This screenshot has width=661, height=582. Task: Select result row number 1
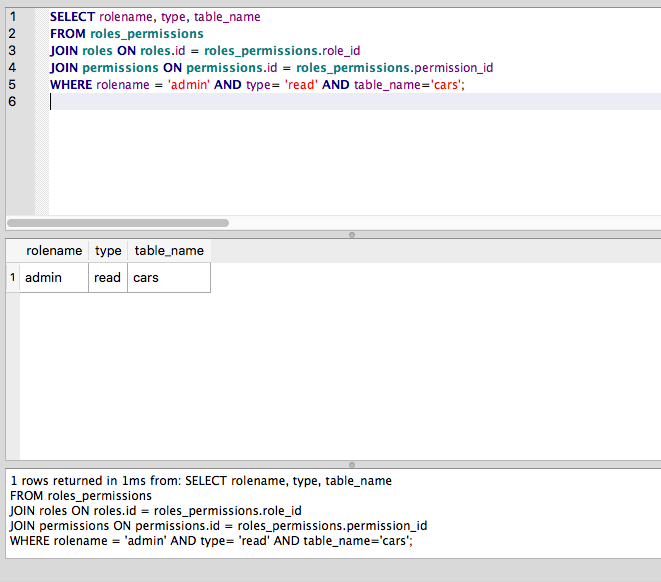point(13,278)
